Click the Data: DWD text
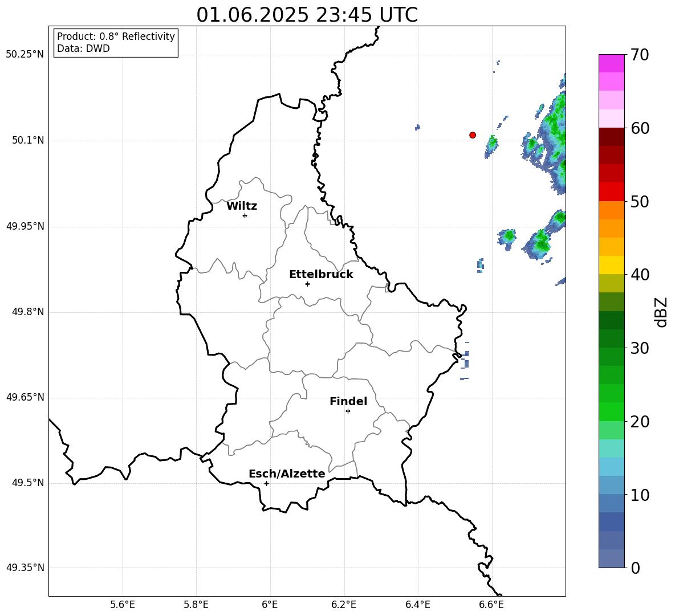This screenshot has width=675, height=616. click(x=83, y=48)
